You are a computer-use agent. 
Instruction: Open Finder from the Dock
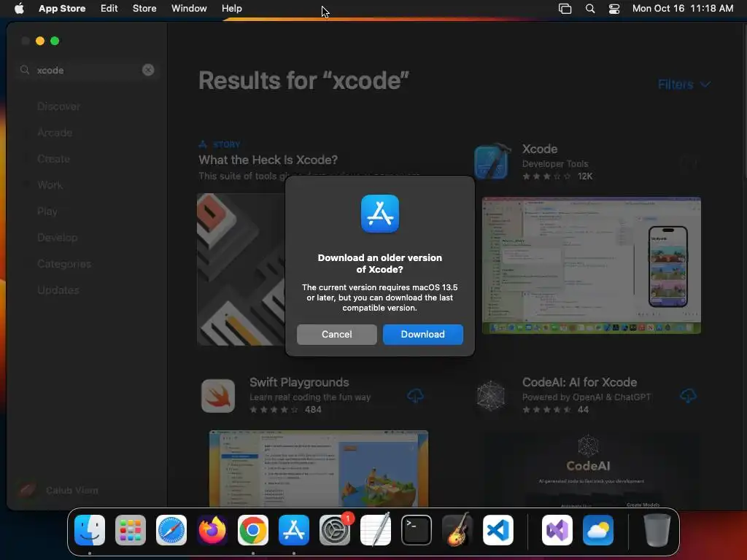[90, 530]
